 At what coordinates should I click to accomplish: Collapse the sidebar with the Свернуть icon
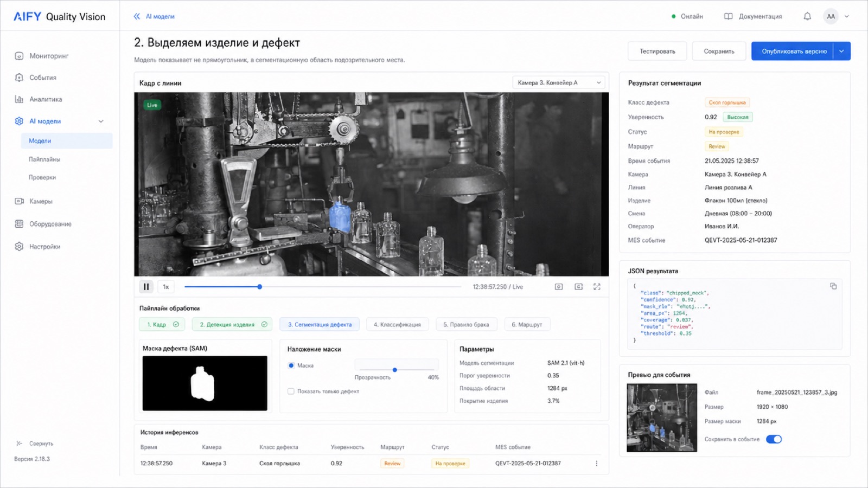(x=20, y=443)
